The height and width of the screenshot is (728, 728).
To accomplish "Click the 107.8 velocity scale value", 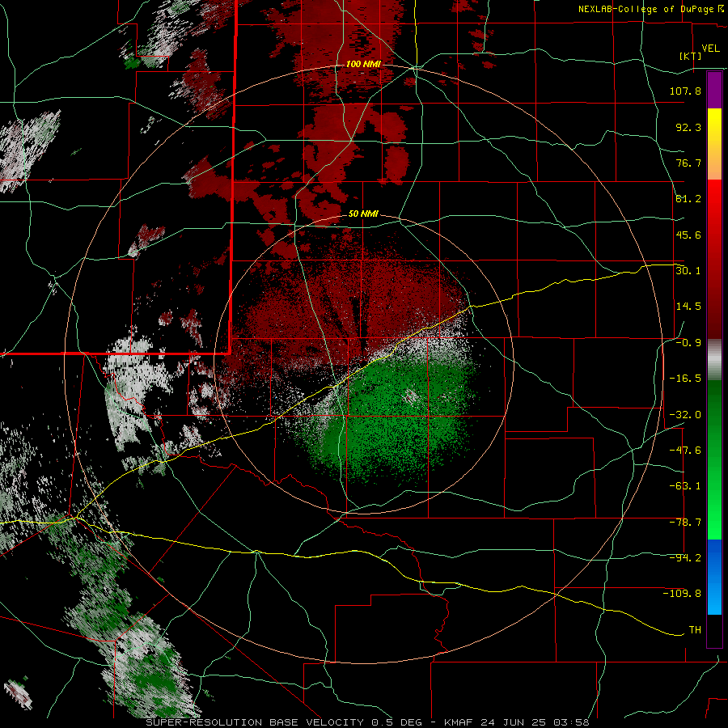I will pyautogui.click(x=685, y=91).
